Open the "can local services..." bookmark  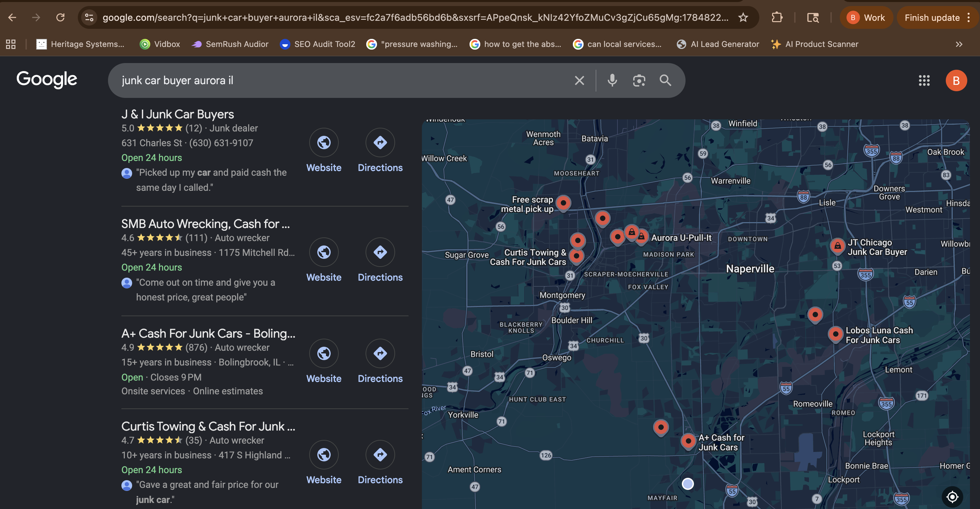coord(617,44)
